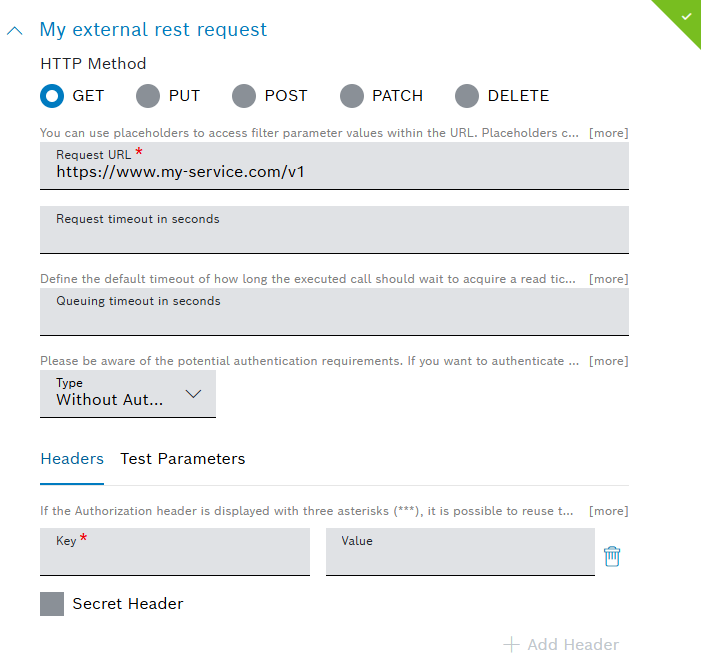Expand more info about URL placeholders
The height and width of the screenshot is (662, 704).
(x=608, y=133)
